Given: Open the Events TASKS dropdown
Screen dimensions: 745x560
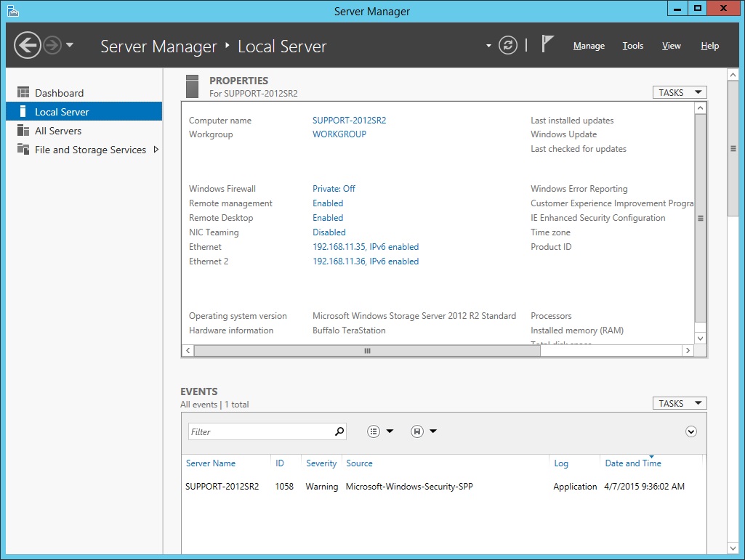Looking at the screenshot, I should pyautogui.click(x=679, y=403).
